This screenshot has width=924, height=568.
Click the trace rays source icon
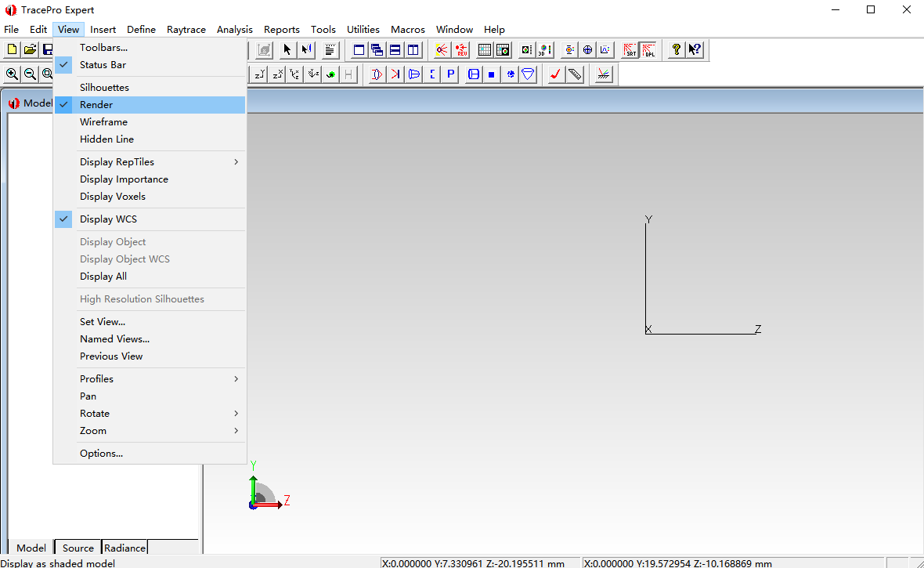click(x=442, y=50)
